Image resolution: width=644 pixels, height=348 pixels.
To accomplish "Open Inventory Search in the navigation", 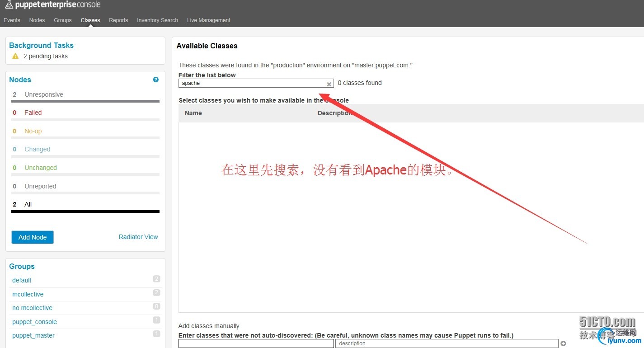I will tap(157, 20).
